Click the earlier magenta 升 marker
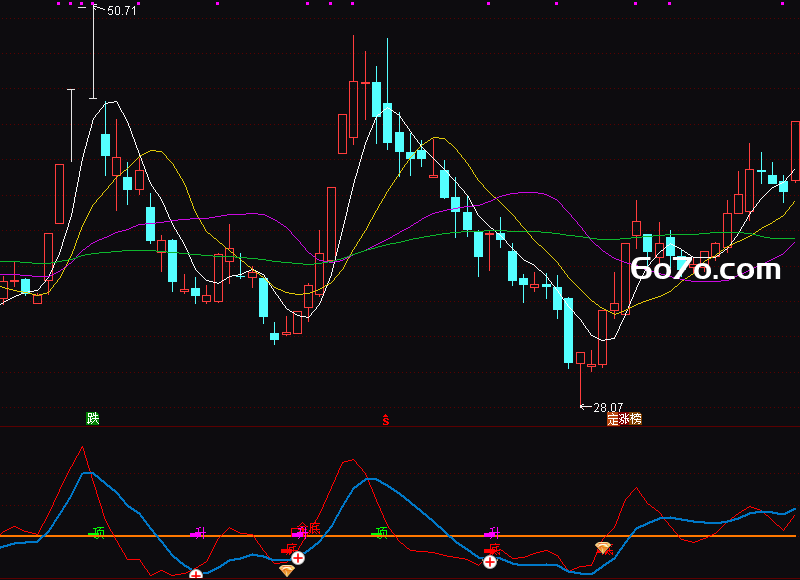Image resolution: width=800 pixels, height=580 pixels. click(x=198, y=534)
